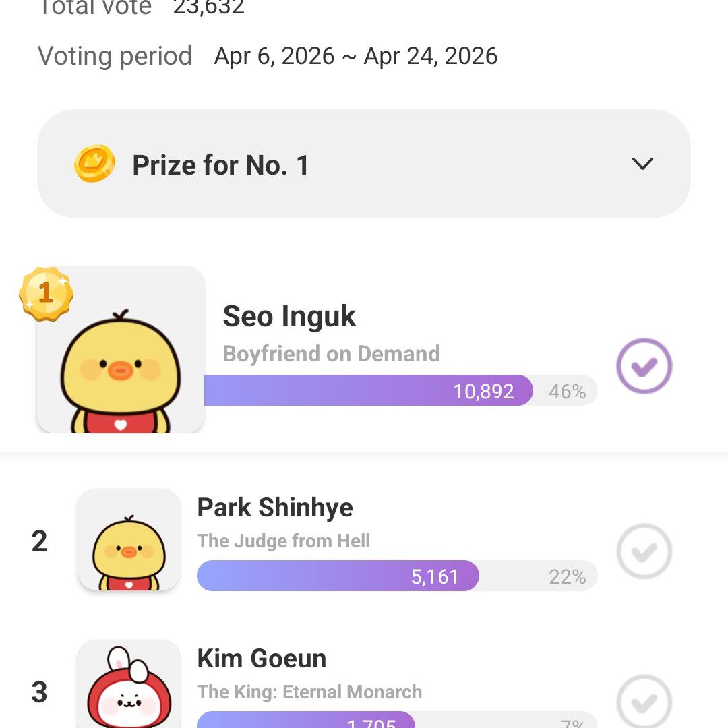The height and width of the screenshot is (728, 728).
Task: Click the rank number 2 label
Action: tap(40, 541)
